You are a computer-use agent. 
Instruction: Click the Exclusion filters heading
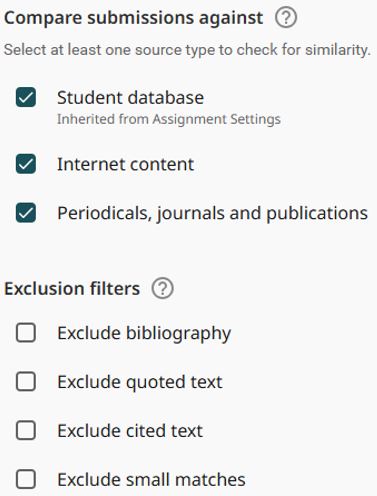(x=72, y=289)
